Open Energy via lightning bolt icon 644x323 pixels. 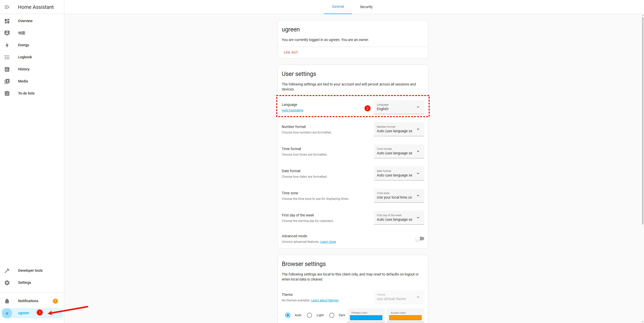pos(7,45)
